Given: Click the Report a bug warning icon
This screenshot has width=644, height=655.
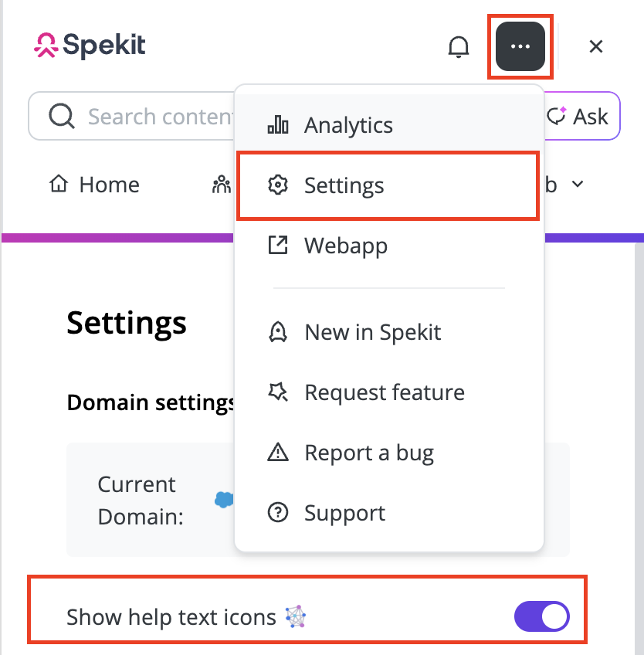Looking at the screenshot, I should [278, 453].
